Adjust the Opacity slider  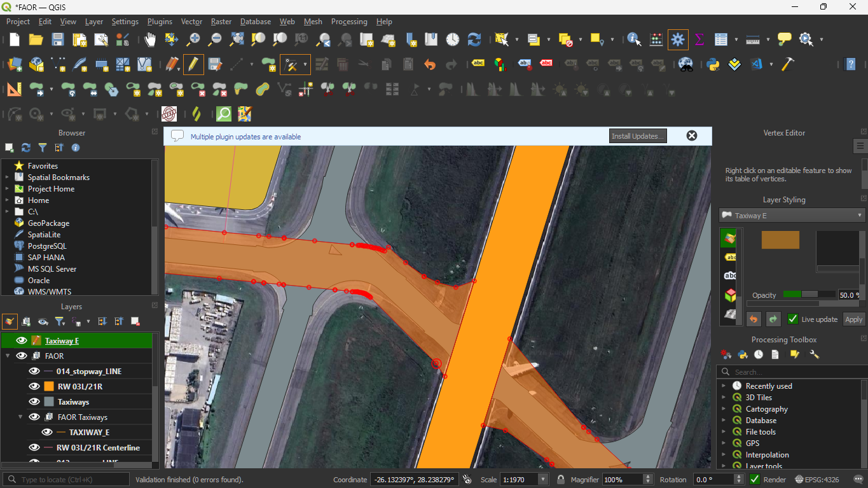click(x=809, y=295)
